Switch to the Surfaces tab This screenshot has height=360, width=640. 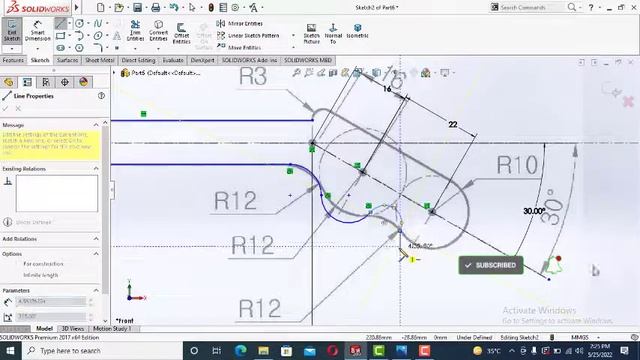point(67,60)
